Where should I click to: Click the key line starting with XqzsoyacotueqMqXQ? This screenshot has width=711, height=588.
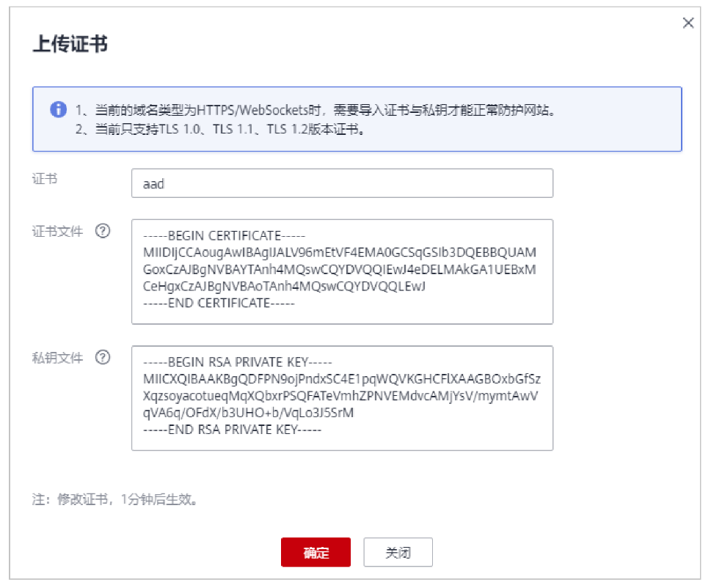340,395
